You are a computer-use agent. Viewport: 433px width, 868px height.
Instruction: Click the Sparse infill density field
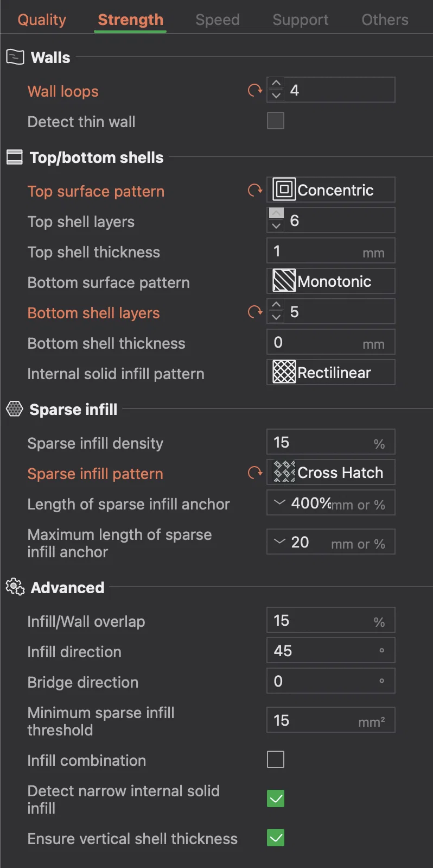[331, 442]
